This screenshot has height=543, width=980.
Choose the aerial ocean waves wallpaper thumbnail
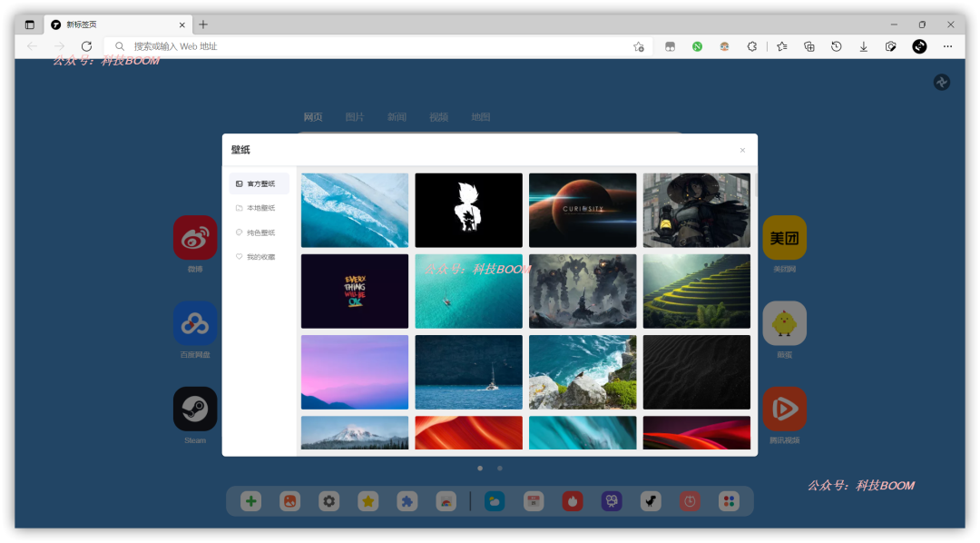[355, 210]
